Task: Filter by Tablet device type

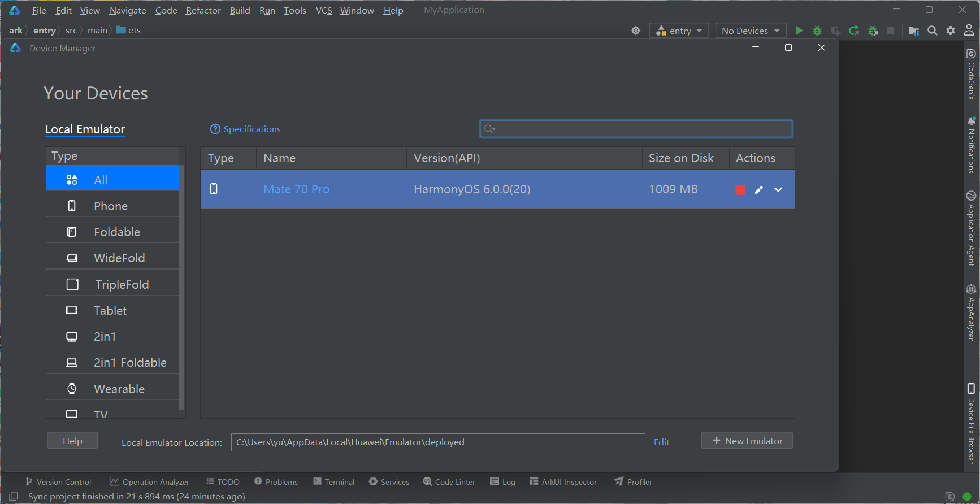Action: click(112, 310)
